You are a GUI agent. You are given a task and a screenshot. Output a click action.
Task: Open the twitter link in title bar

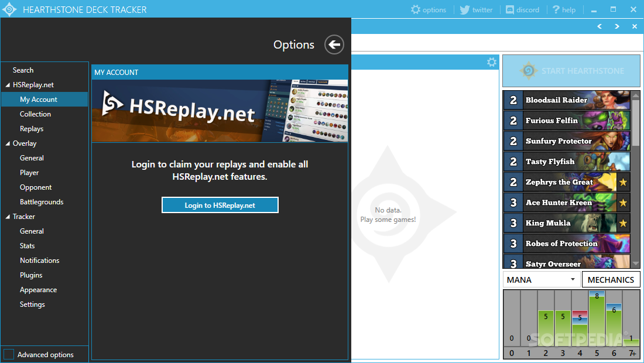point(476,9)
